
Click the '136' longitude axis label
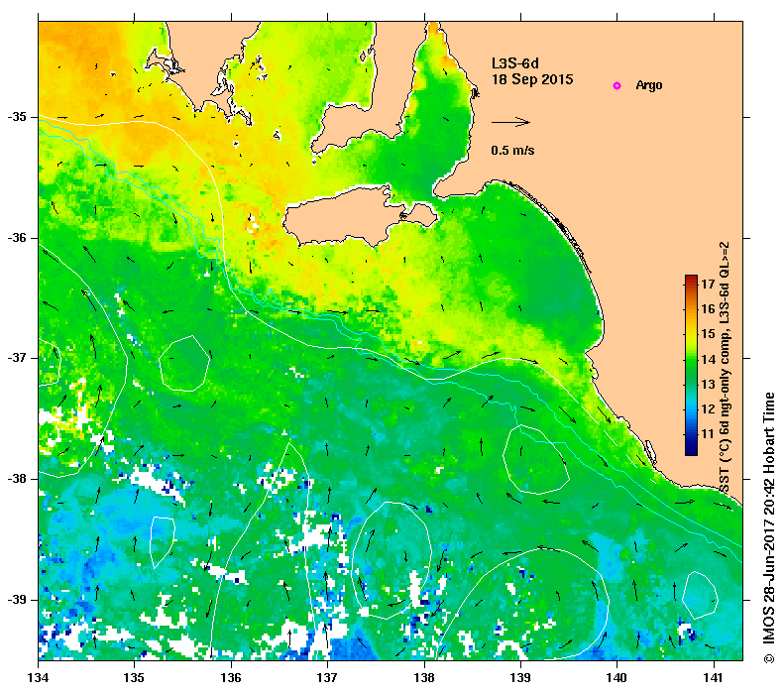tap(231, 678)
